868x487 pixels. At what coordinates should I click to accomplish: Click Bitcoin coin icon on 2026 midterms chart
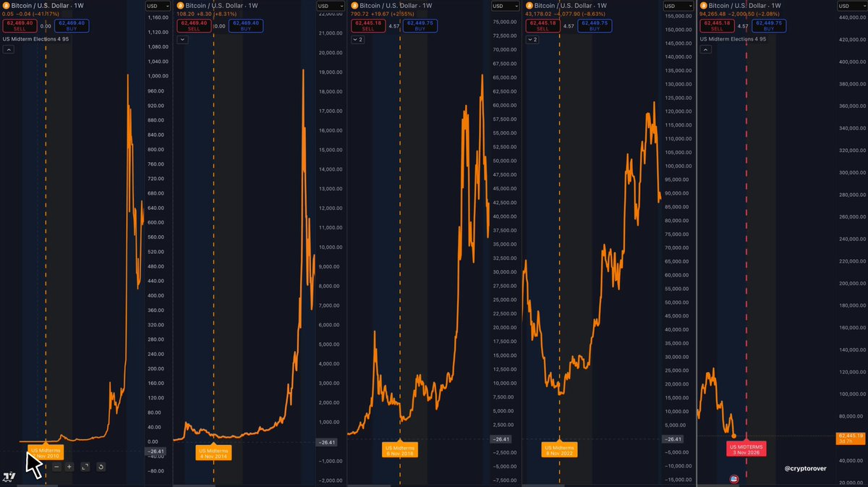[704, 5]
